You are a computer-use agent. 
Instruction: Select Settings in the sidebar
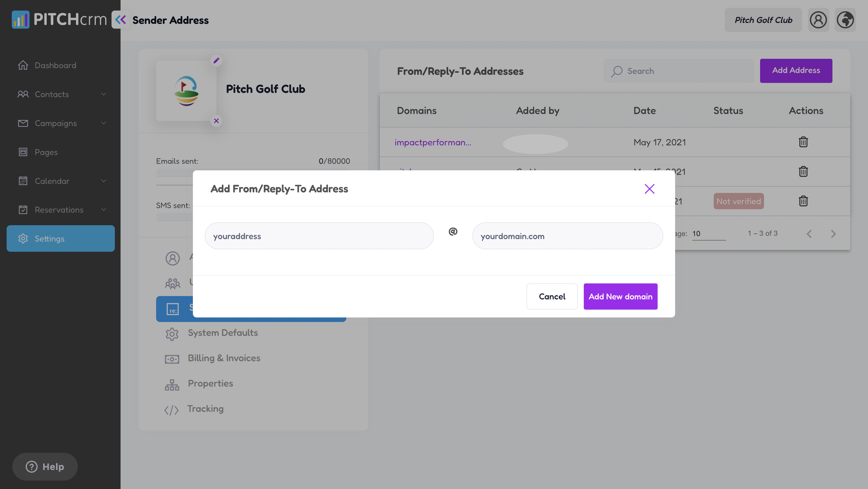click(x=61, y=238)
